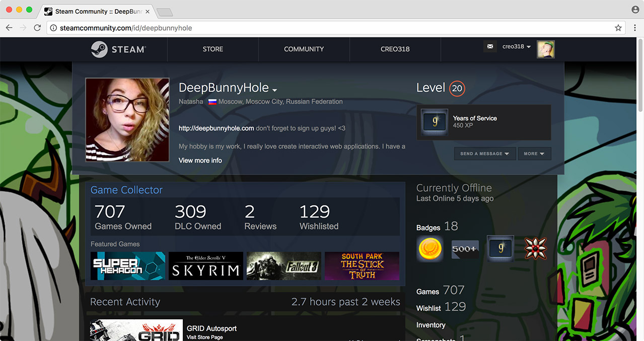Click the Years of Service badge icon
The width and height of the screenshot is (644, 341).
pos(434,122)
